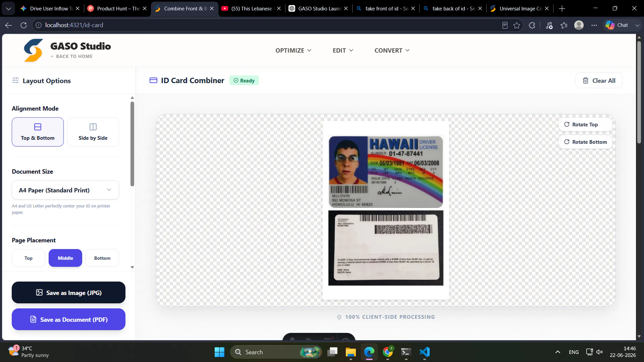
Task: Open the weather widget showing 34°C
Action: [29, 352]
